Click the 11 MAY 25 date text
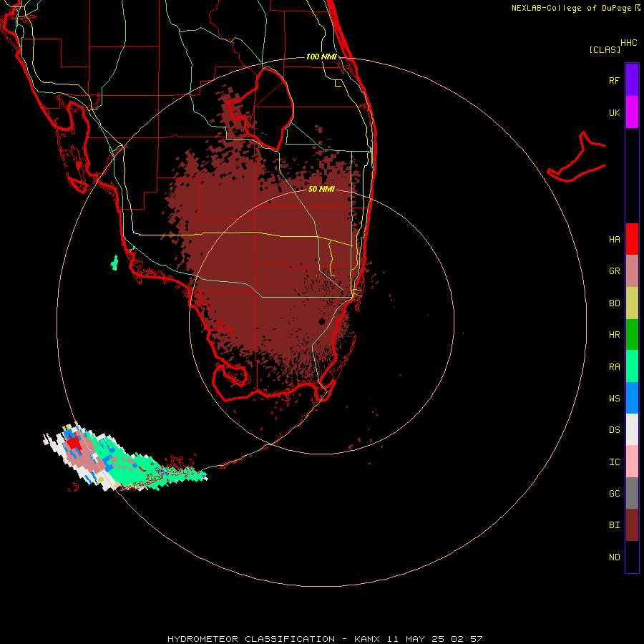This screenshot has height=644, width=644. [x=416, y=639]
